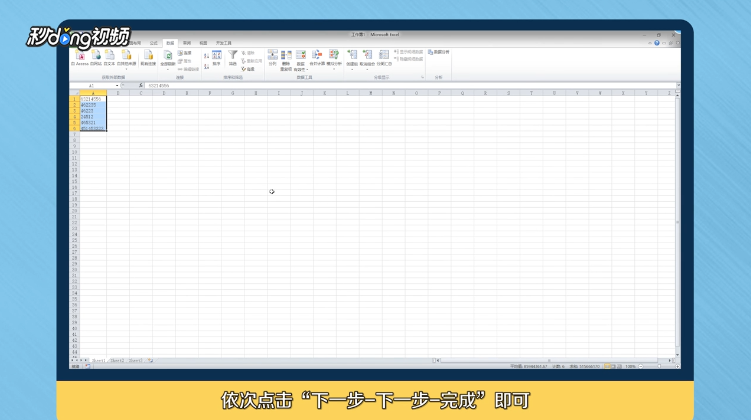
Task: Click Refresh All data icon
Action: [168, 56]
